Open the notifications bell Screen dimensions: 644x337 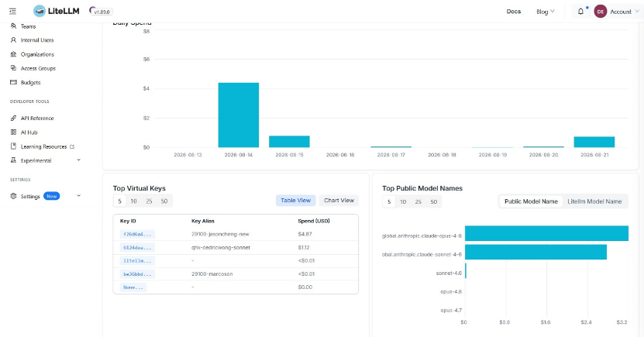580,12
